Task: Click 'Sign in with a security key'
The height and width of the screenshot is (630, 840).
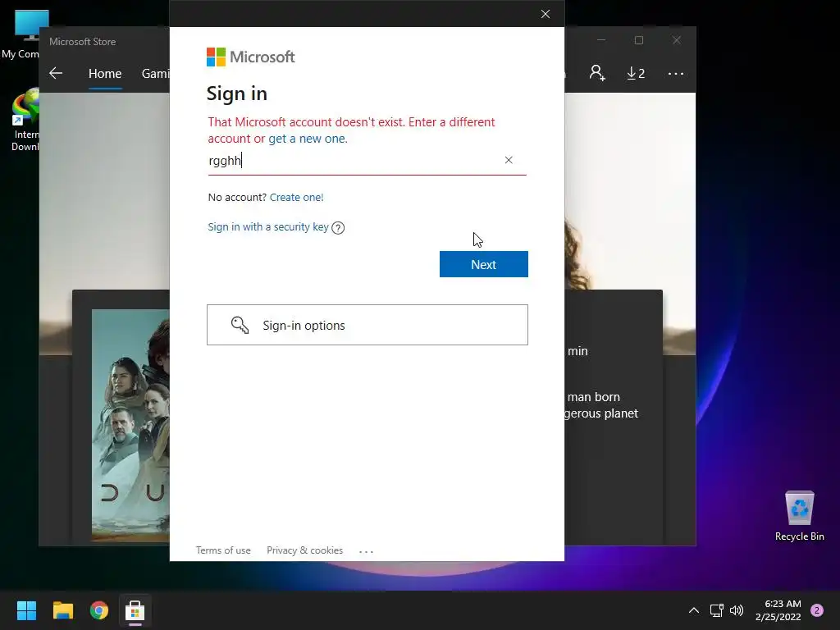Action: coord(268,226)
